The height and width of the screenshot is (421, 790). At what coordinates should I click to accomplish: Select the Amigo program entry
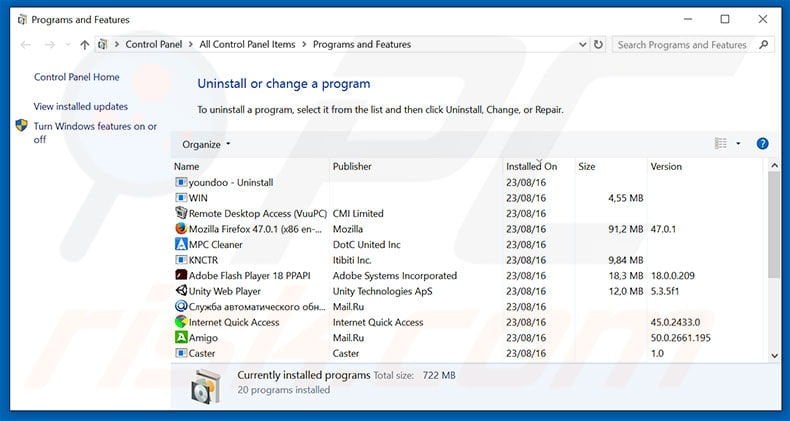[204, 337]
